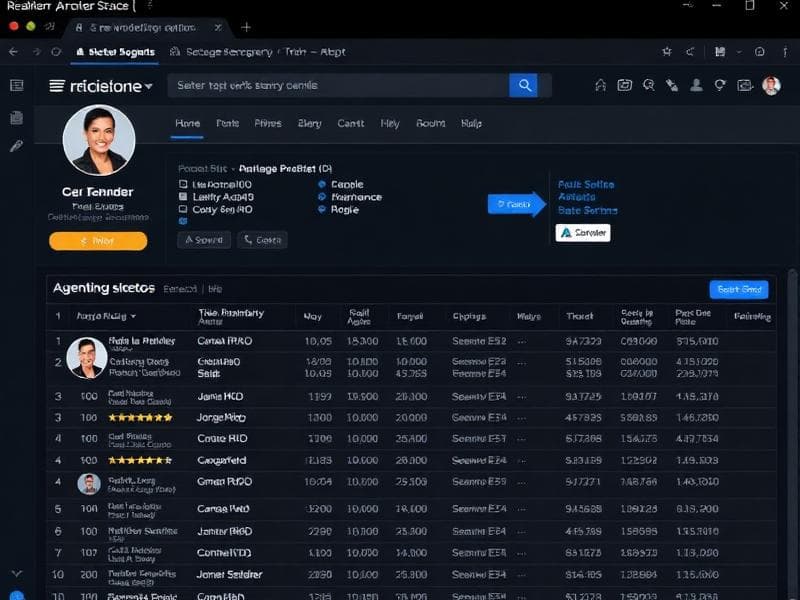Close the current browser tab
The height and width of the screenshot is (600, 800).
click(x=218, y=28)
